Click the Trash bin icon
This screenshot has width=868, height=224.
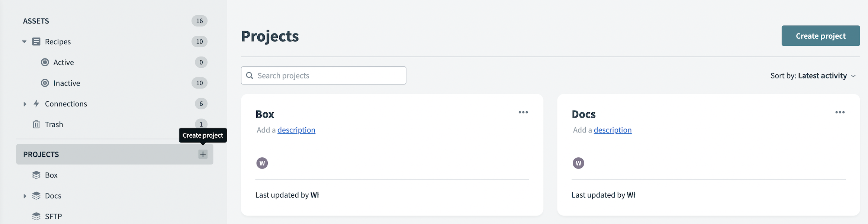pyautogui.click(x=36, y=124)
